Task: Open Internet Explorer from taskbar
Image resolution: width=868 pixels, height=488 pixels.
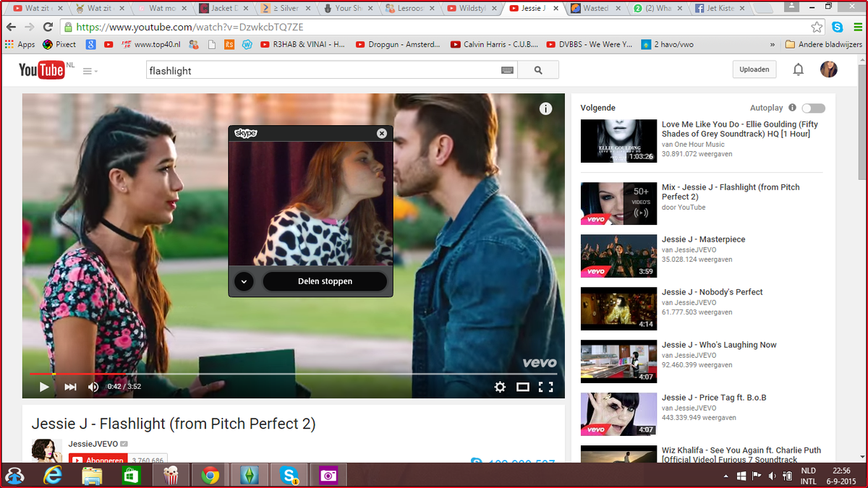Action: 53,475
